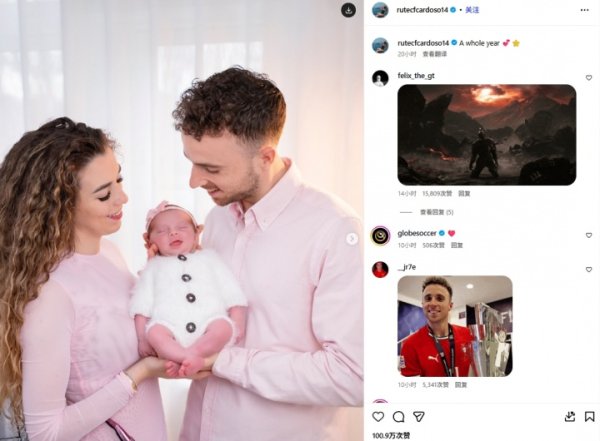The height and width of the screenshot is (441, 600).
Task: View the 100.9万次赞 likes list
Action: 391,436
